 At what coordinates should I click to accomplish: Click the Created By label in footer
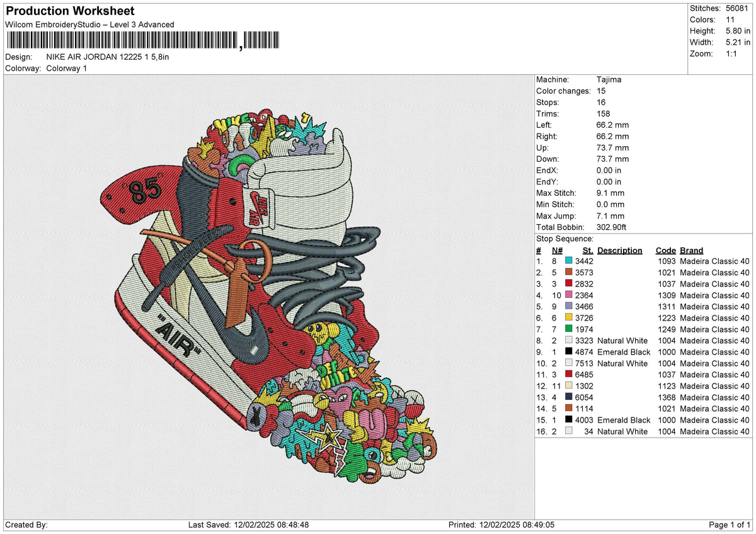[x=26, y=525]
